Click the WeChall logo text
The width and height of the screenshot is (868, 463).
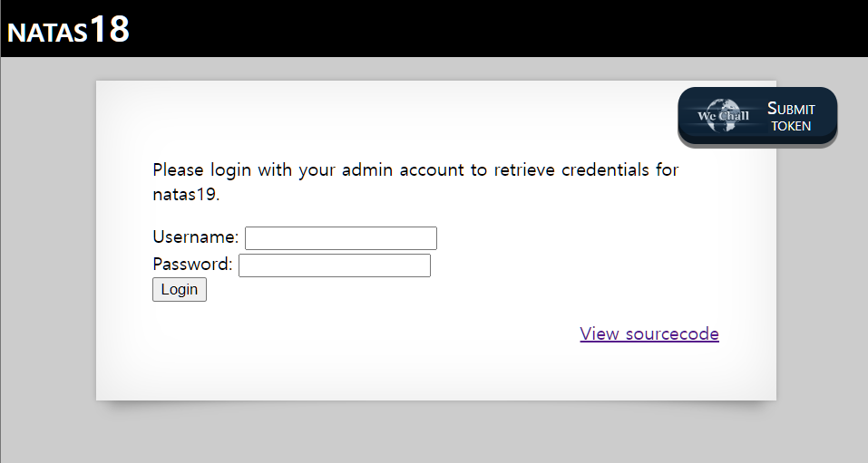point(723,116)
